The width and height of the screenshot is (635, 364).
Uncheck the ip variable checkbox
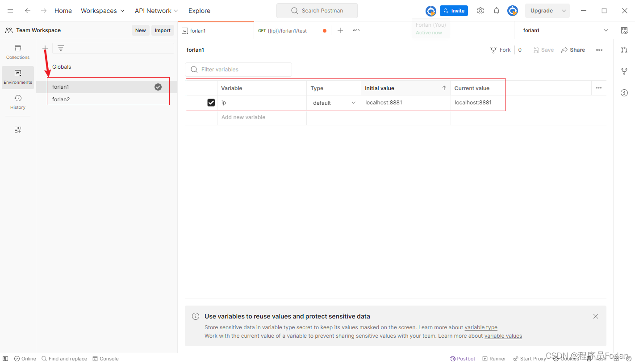point(211,103)
